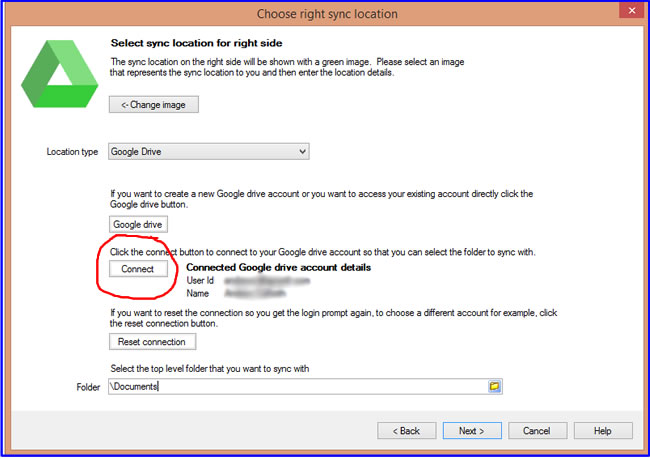Click the 'Name' label under User Id

pos(198,294)
